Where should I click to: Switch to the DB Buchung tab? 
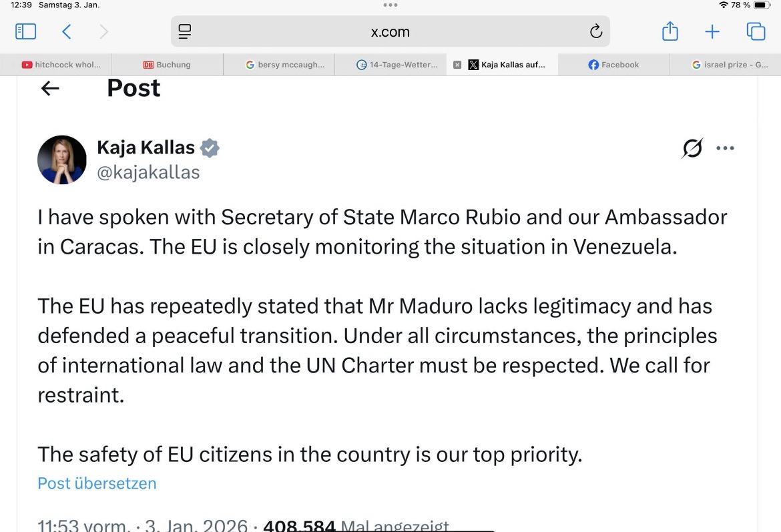tap(167, 65)
